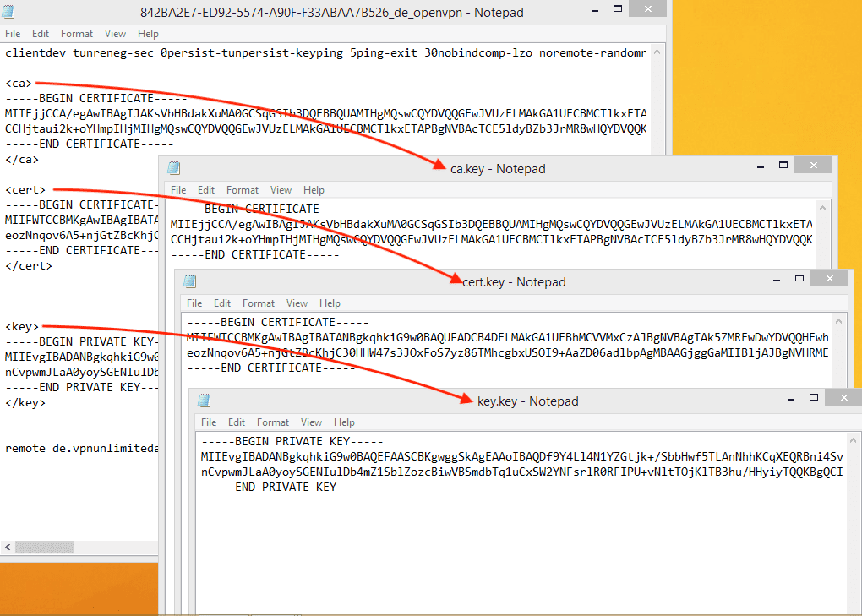
Task: Minimize the cert.key Notepad window
Action: pyautogui.click(x=776, y=278)
